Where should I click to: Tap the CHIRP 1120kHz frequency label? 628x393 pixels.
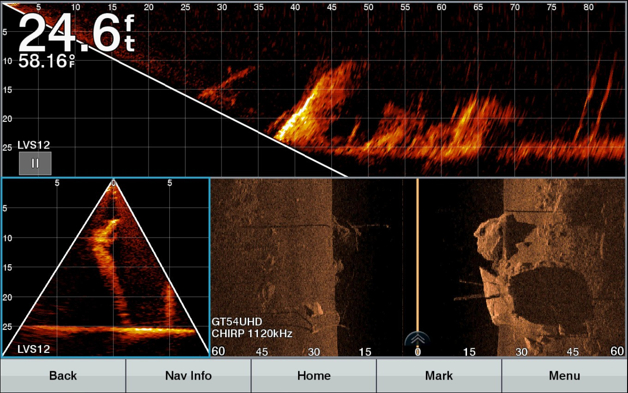tap(252, 333)
